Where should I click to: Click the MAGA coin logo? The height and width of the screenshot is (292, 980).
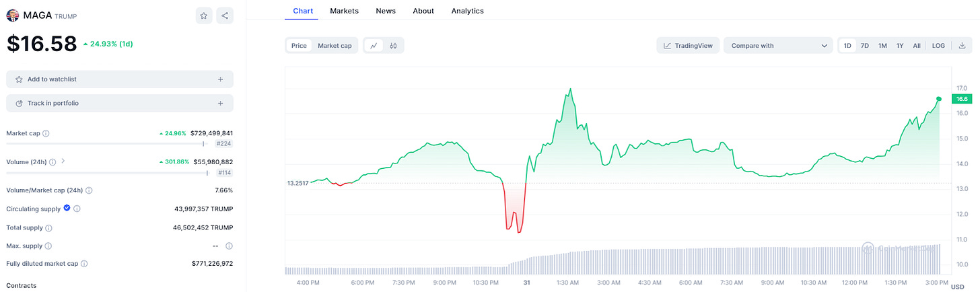[x=13, y=15]
